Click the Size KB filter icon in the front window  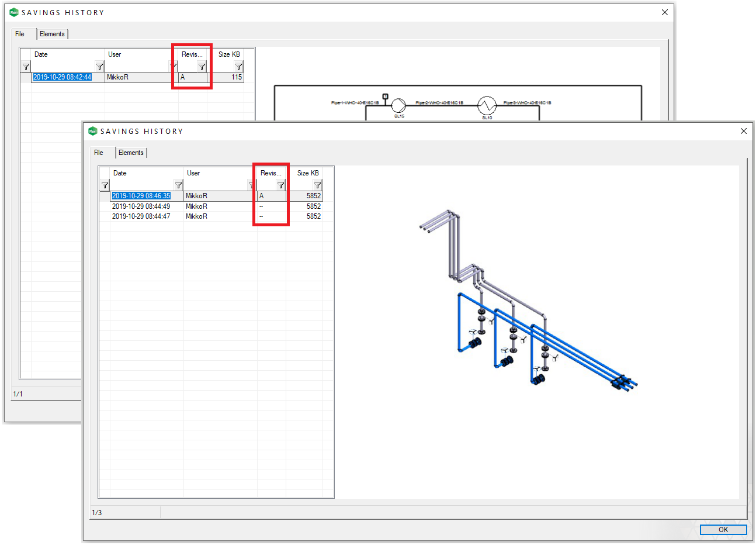317,185
